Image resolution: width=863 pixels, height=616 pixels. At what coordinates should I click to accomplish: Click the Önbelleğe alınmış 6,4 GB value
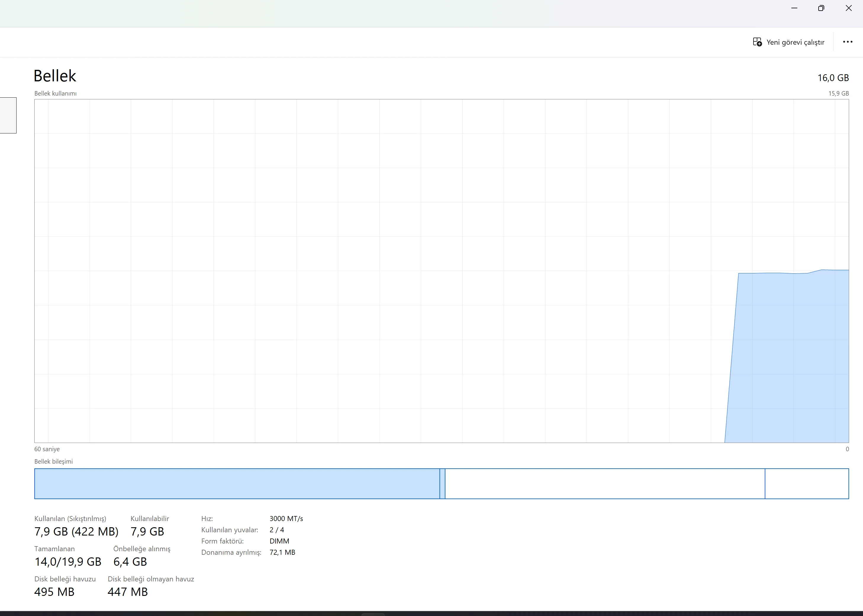(130, 562)
